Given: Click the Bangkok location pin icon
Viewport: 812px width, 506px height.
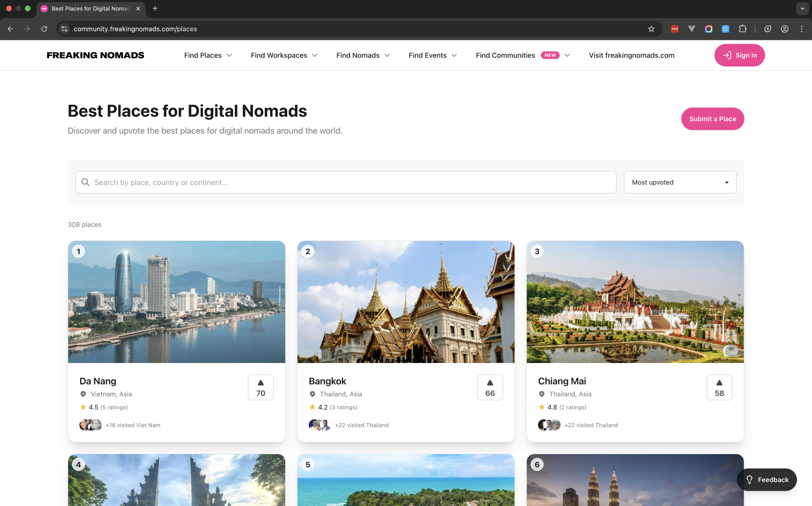Looking at the screenshot, I should tap(312, 394).
